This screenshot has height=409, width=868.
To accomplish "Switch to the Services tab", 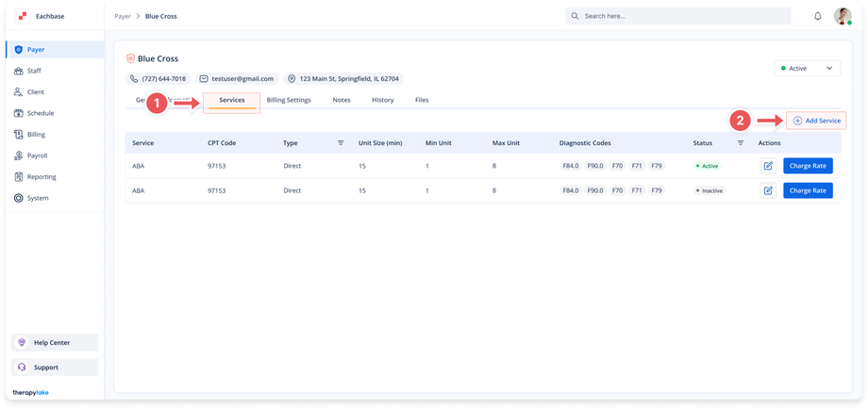I will click(232, 101).
